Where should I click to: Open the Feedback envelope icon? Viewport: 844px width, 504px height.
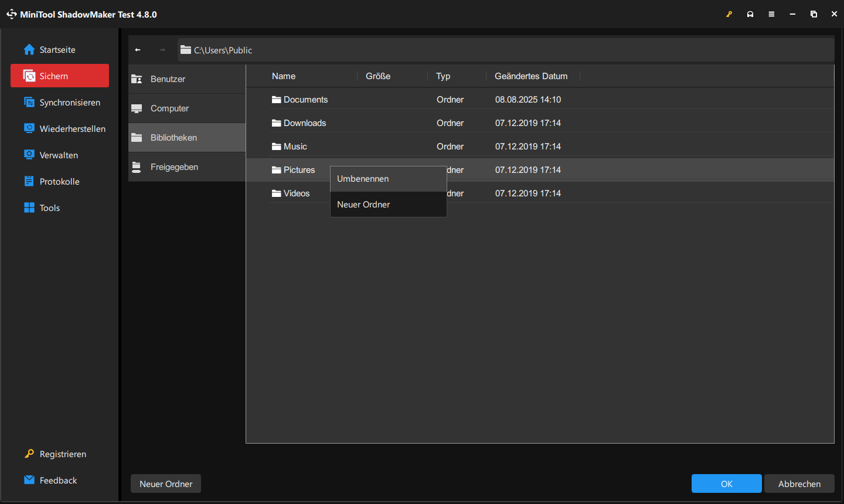pyautogui.click(x=29, y=480)
